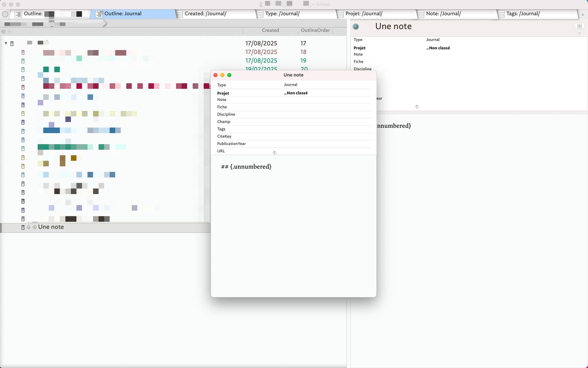Screen dimensions: 588x368
Task: Toggle the round button left of tab bar
Action: (5, 14)
